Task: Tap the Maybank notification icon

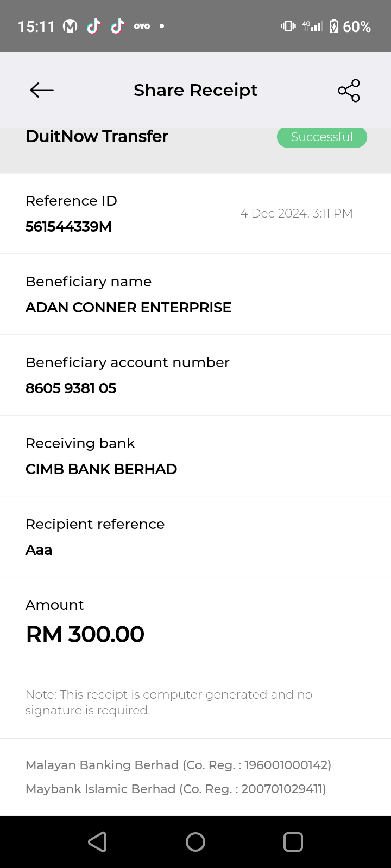Action: coord(70,26)
